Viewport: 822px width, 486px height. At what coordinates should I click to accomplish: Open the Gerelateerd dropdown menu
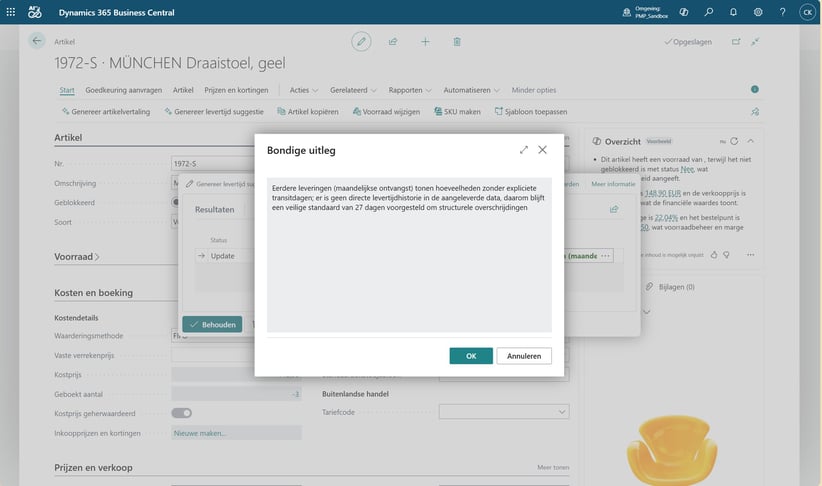(x=353, y=90)
